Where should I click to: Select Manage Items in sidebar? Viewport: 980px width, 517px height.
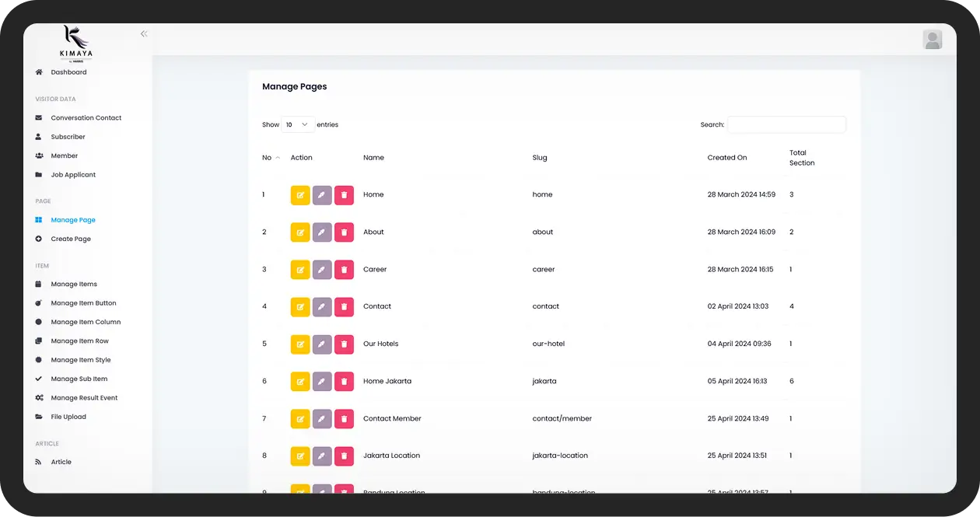(x=74, y=285)
